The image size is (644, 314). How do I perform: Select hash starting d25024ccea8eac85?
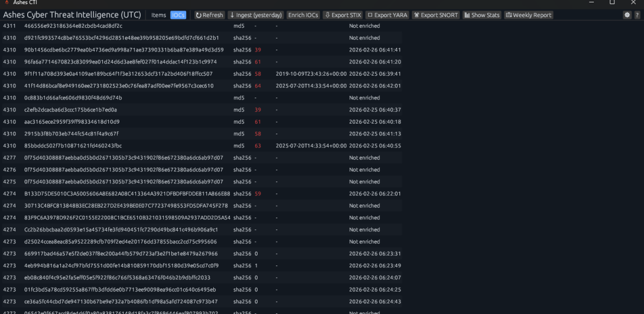pos(121,242)
